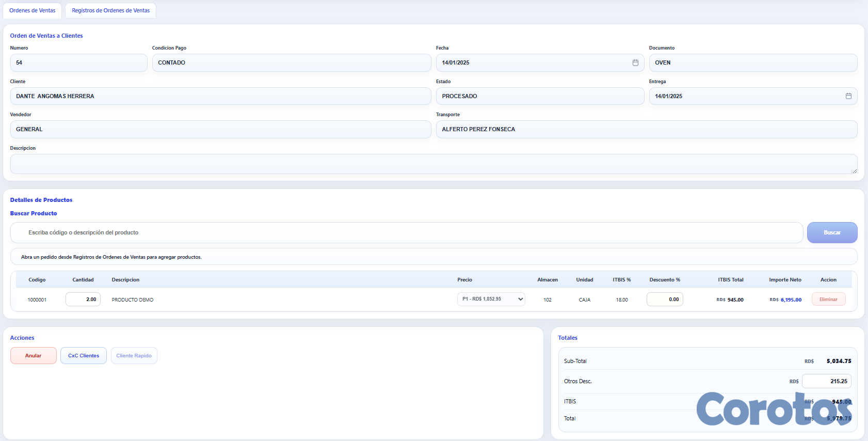Click the Buscar button
The image size is (868, 441).
point(832,232)
